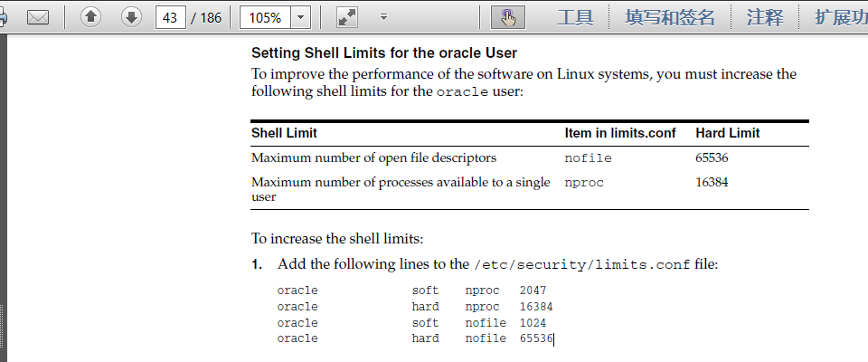This screenshot has width=868, height=362.
Task: Open the 填写和签名 panel tab
Action: coord(669,17)
